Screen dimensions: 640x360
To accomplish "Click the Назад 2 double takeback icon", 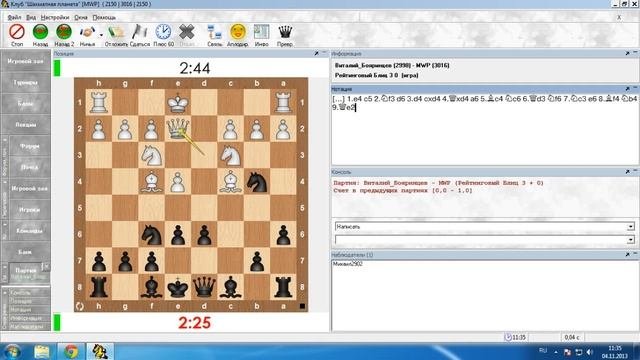I will (x=64, y=32).
